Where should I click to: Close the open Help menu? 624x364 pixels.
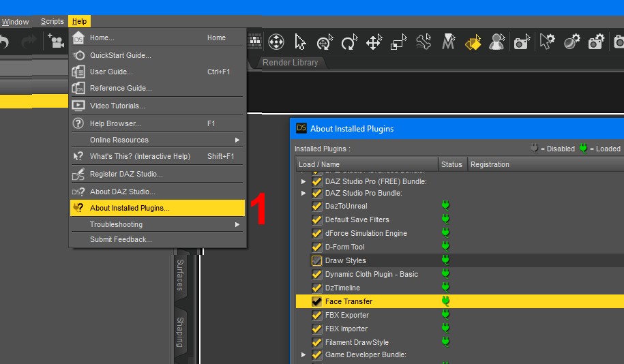pyautogui.click(x=79, y=22)
